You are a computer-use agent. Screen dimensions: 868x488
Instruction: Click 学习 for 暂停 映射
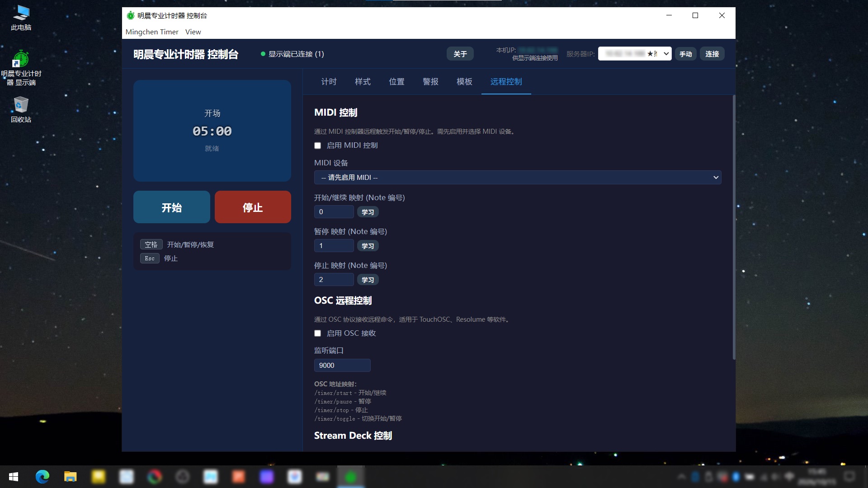click(x=368, y=246)
